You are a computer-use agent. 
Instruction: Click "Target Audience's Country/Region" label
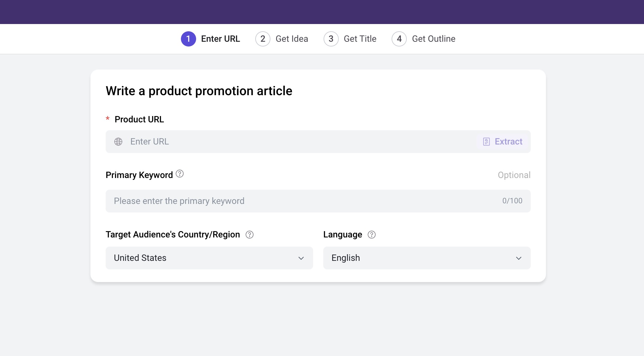click(173, 235)
